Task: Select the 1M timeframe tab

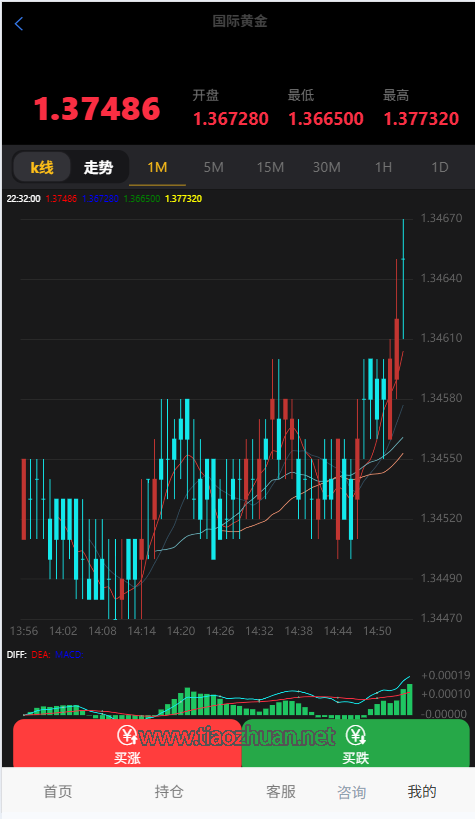Action: coord(157,168)
